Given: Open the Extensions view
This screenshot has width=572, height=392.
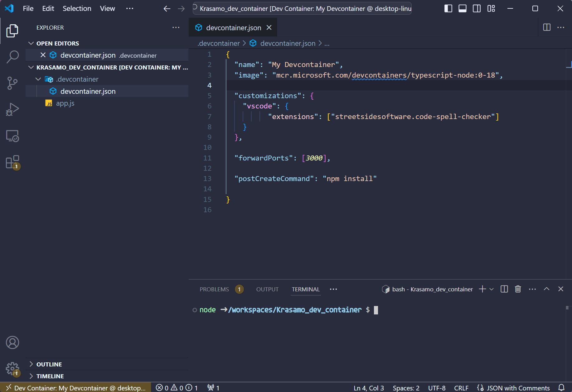Looking at the screenshot, I should point(12,162).
